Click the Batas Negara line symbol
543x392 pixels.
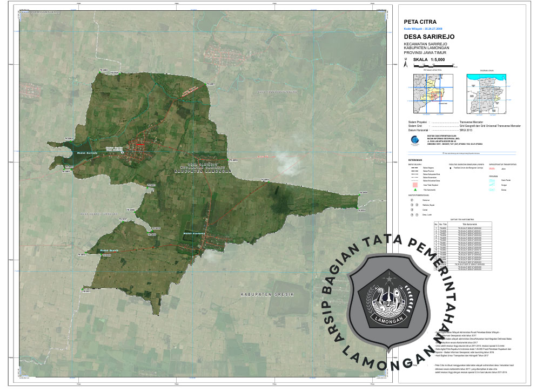click(x=414, y=169)
